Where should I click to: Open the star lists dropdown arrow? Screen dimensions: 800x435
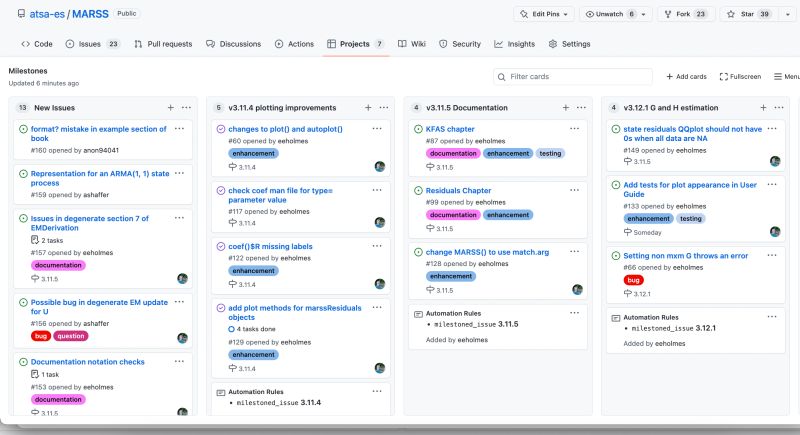tap(788, 14)
